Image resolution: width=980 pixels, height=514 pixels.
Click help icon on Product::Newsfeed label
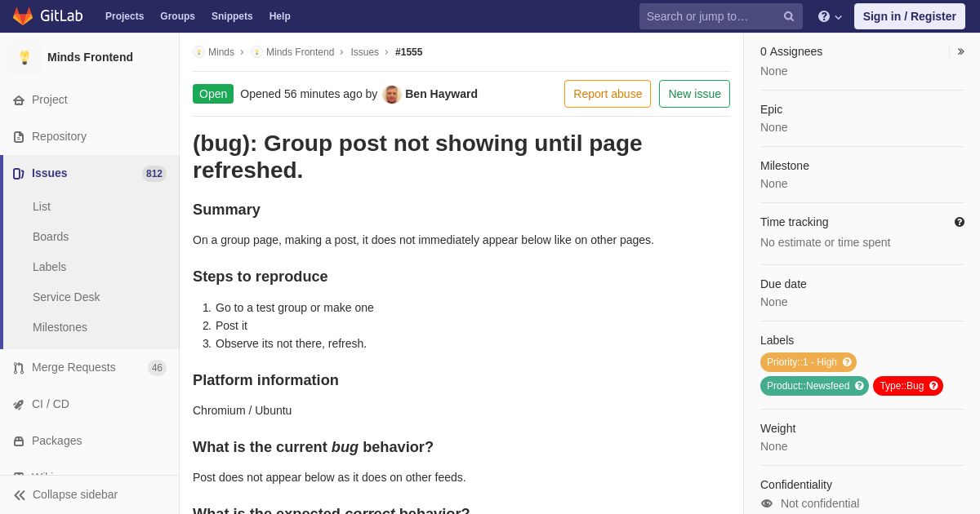(x=859, y=386)
